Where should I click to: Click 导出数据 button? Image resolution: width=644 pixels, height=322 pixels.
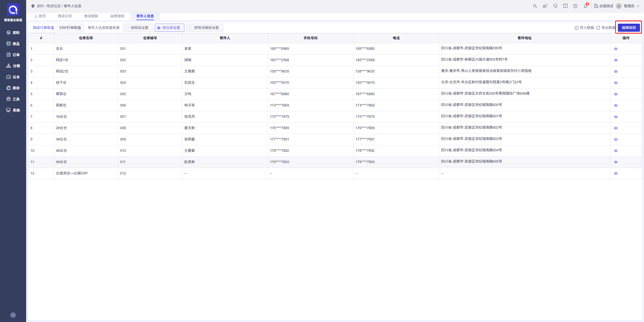click(606, 28)
